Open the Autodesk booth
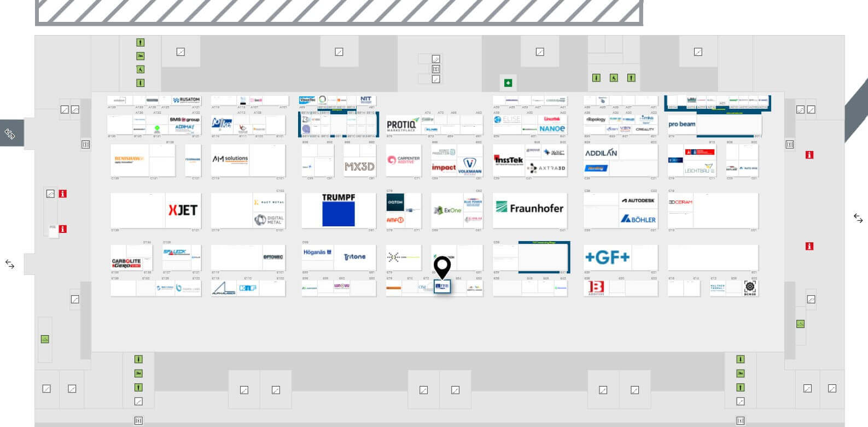868x427 pixels. [x=638, y=201]
